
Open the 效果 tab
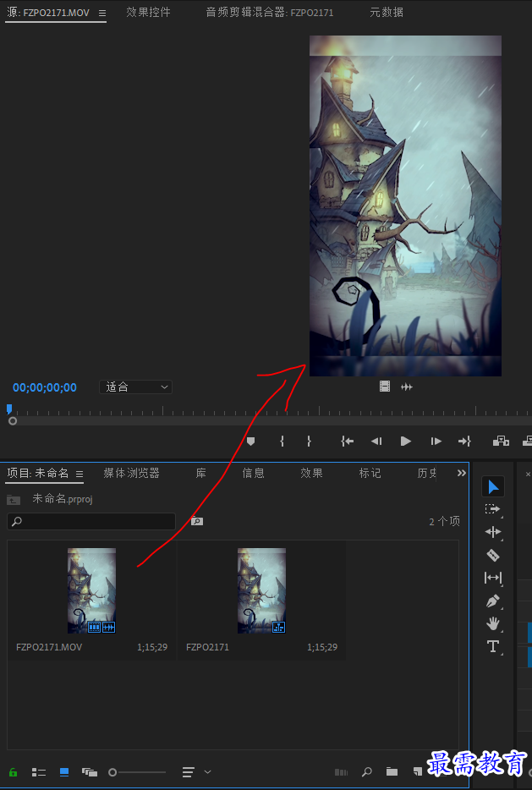point(311,473)
